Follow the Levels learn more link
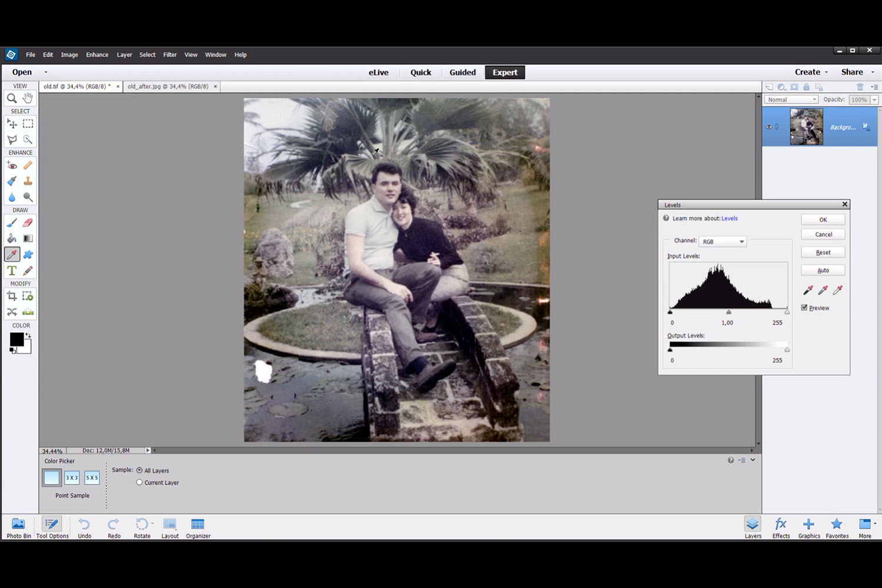The height and width of the screenshot is (588, 882). click(x=729, y=218)
